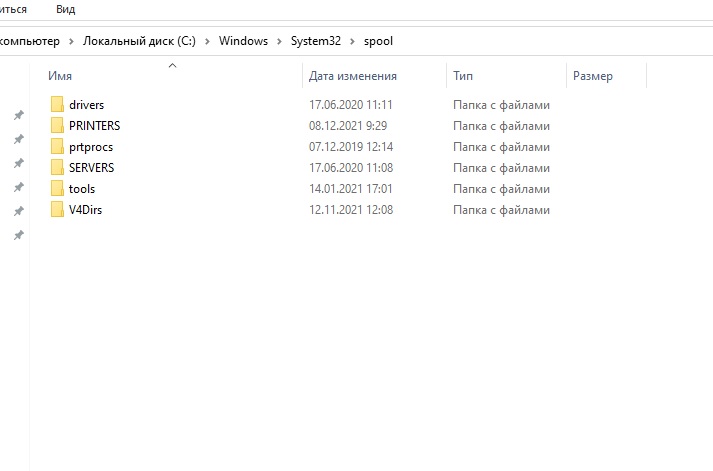Expand the chevron before Локальный диск (C:)

71,41
